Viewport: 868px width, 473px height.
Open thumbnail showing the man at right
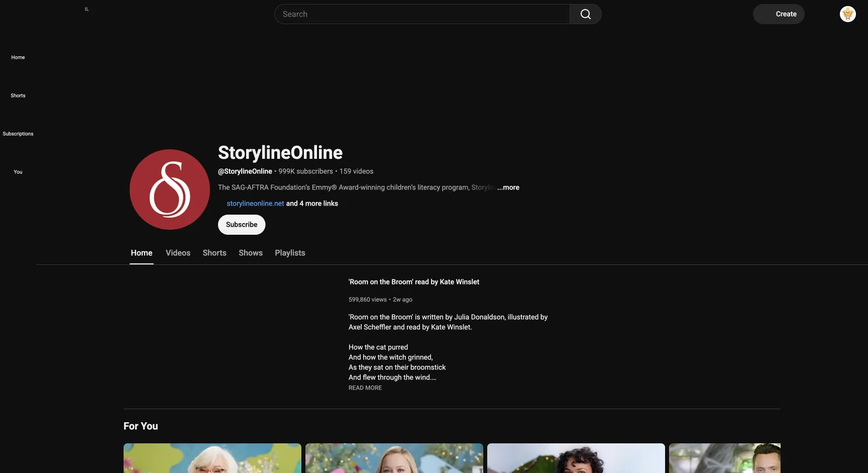click(725, 458)
